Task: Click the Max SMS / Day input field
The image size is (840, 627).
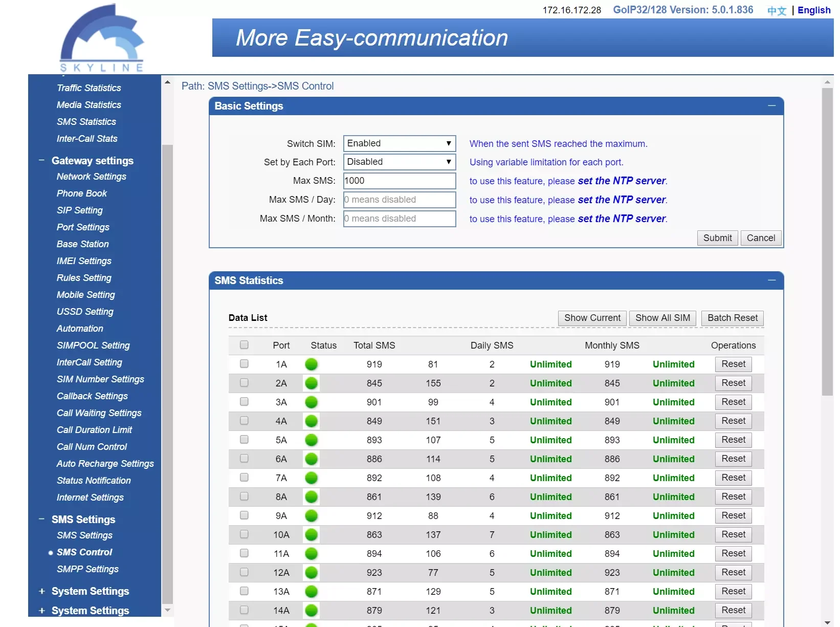Action: point(400,200)
